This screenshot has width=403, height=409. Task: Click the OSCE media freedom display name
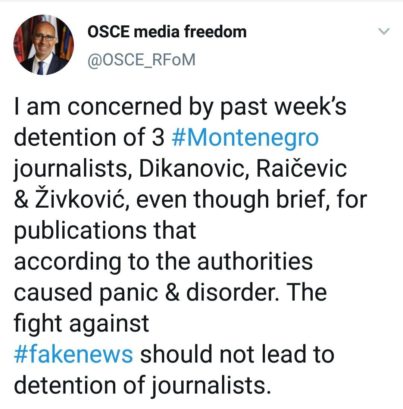coord(167,32)
